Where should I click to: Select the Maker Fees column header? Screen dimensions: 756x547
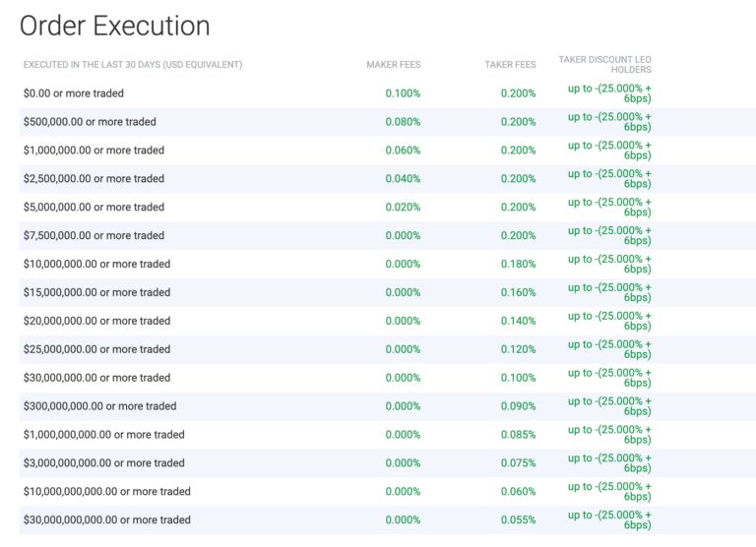coord(394,65)
